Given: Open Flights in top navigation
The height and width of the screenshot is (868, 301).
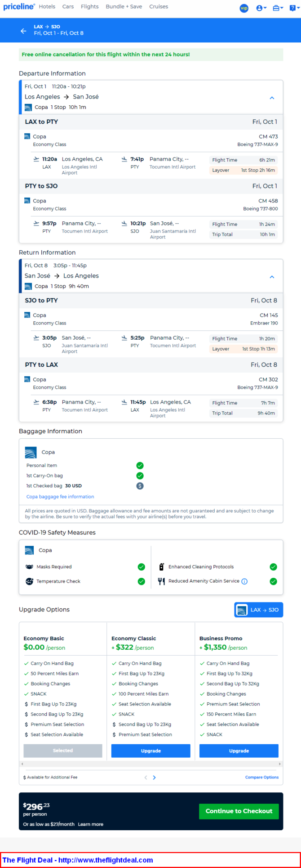Looking at the screenshot, I should (x=90, y=7).
